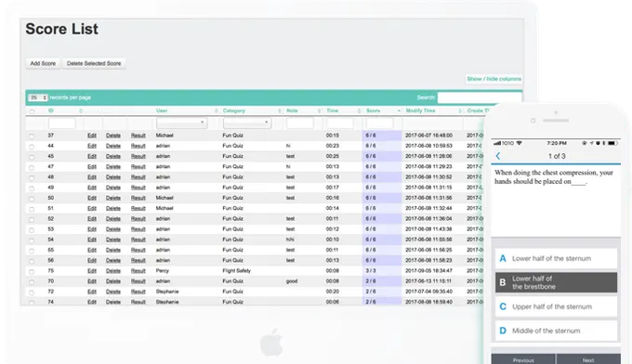Click Edit for record 37
This screenshot has width=632, height=364.
click(x=92, y=136)
